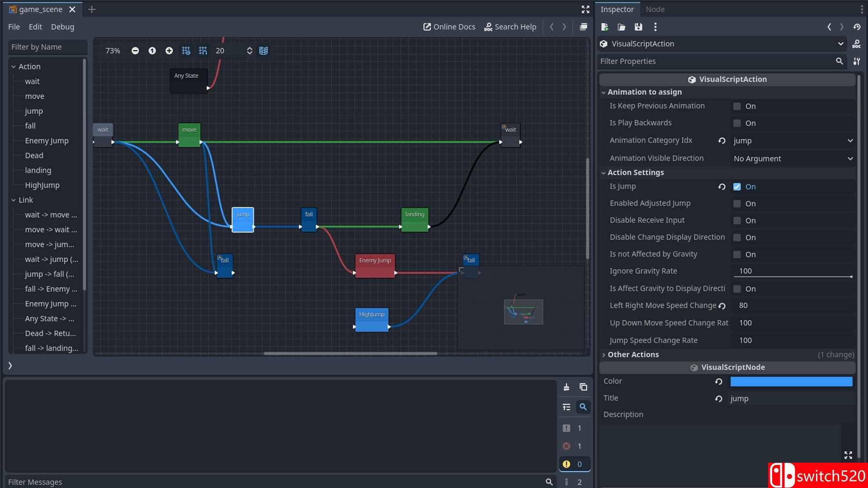Toggle distraction-free mode icon
The width and height of the screenshot is (868, 488).
[x=585, y=9]
